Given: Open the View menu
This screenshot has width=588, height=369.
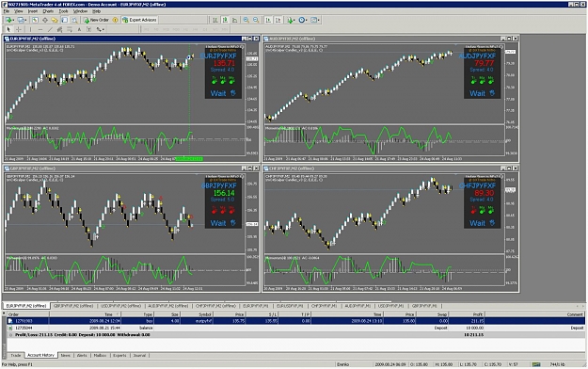Looking at the screenshot, I should (x=18, y=11).
